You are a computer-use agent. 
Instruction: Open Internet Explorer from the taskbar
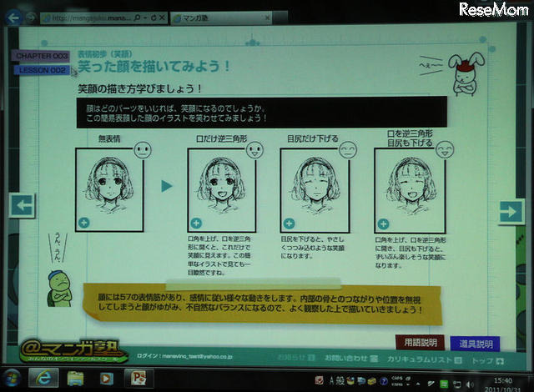(x=43, y=378)
